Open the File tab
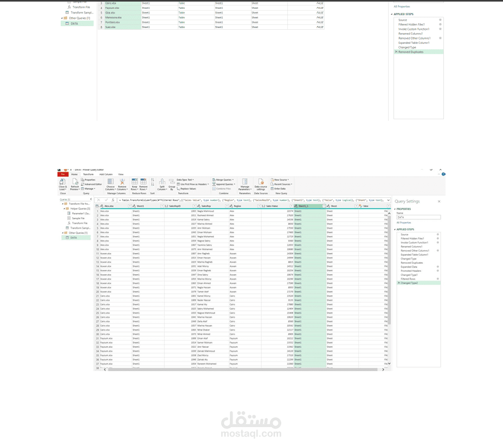The height and width of the screenshot is (448, 503). (63, 174)
